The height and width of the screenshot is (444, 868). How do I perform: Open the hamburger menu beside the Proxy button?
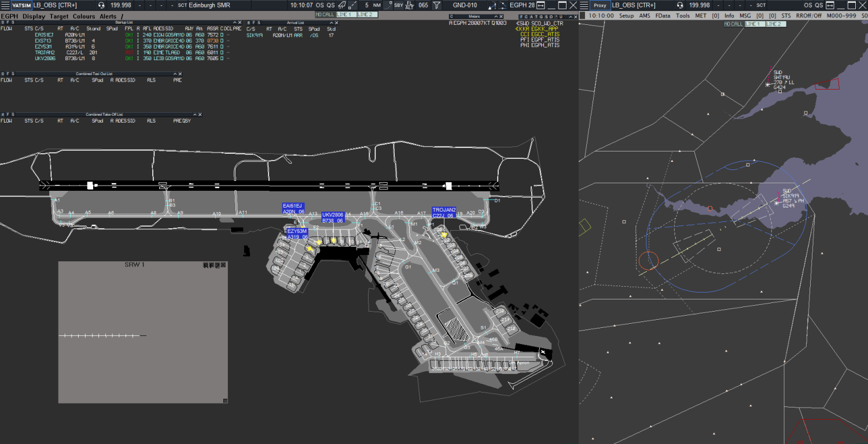click(x=584, y=5)
